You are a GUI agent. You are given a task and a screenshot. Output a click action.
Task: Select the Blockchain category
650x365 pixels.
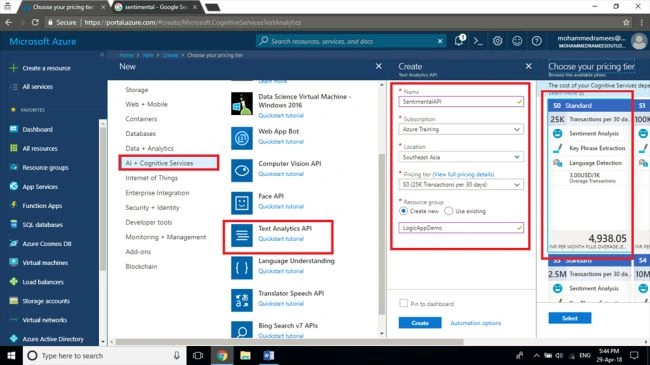pyautogui.click(x=141, y=266)
